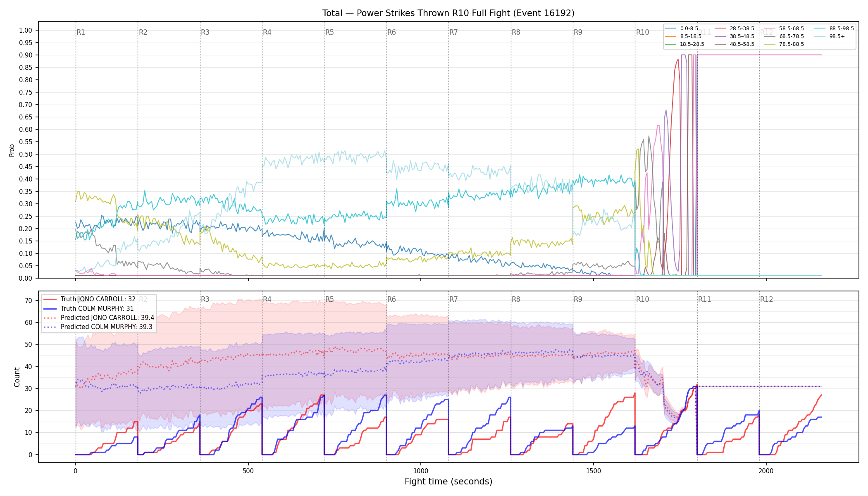868x496 pixels.
Task: Click the R7 round marker in top chart
Action: (453, 32)
